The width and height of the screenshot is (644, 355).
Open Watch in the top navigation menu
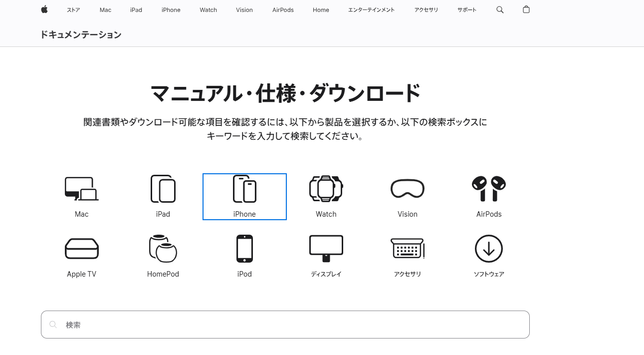click(x=208, y=10)
